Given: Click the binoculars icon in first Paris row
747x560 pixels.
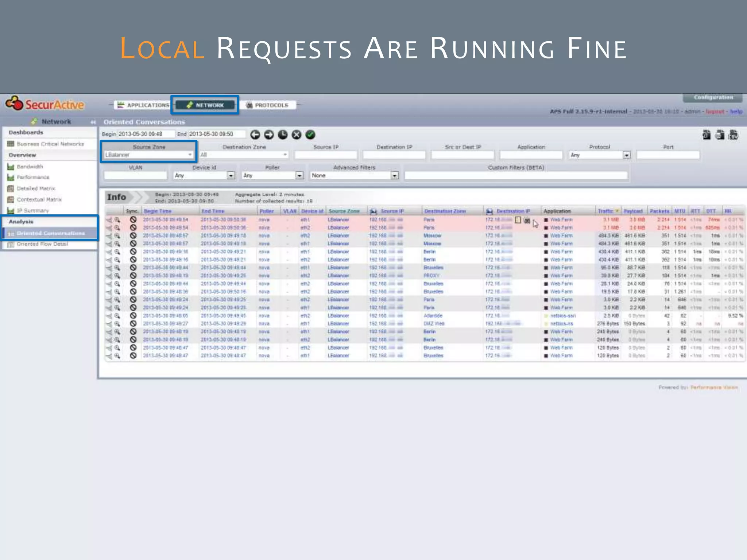Looking at the screenshot, I should coord(527,220).
